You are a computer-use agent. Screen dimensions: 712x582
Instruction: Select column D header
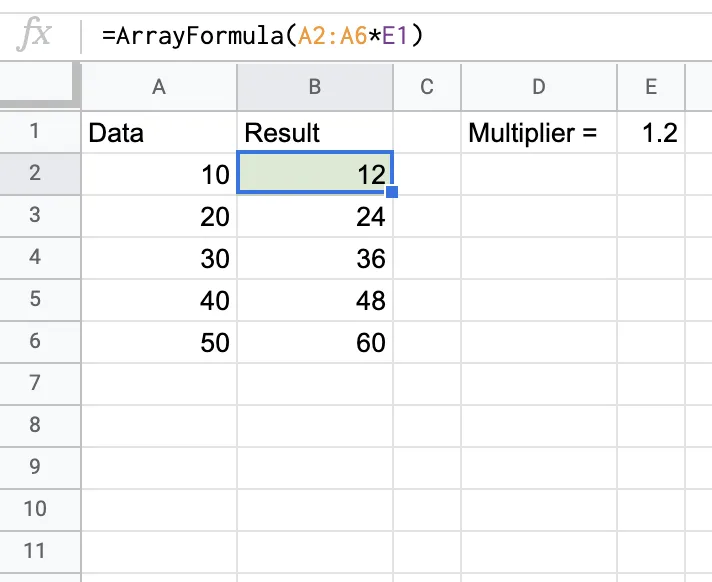[538, 87]
